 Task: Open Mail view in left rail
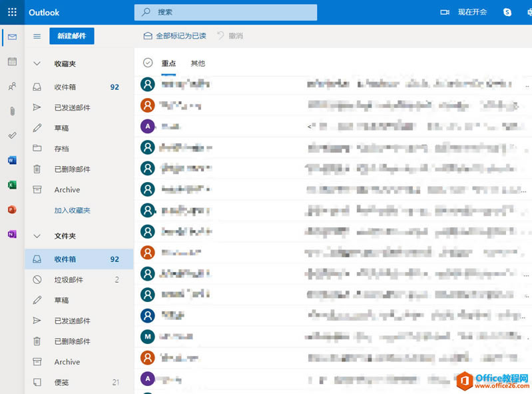click(12, 37)
